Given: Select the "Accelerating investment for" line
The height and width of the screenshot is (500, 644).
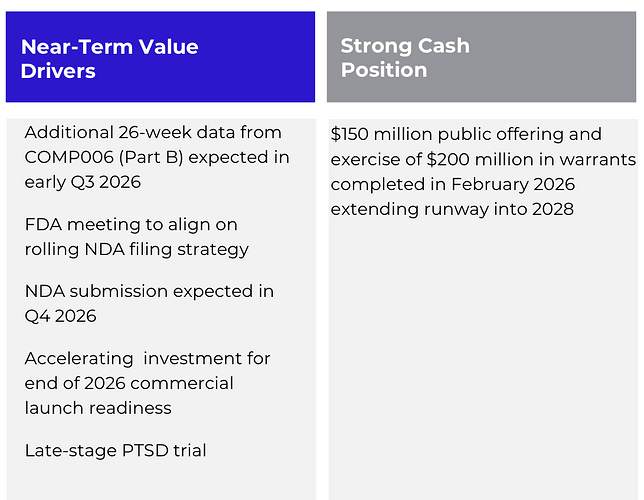Looking at the screenshot, I should (147, 358).
